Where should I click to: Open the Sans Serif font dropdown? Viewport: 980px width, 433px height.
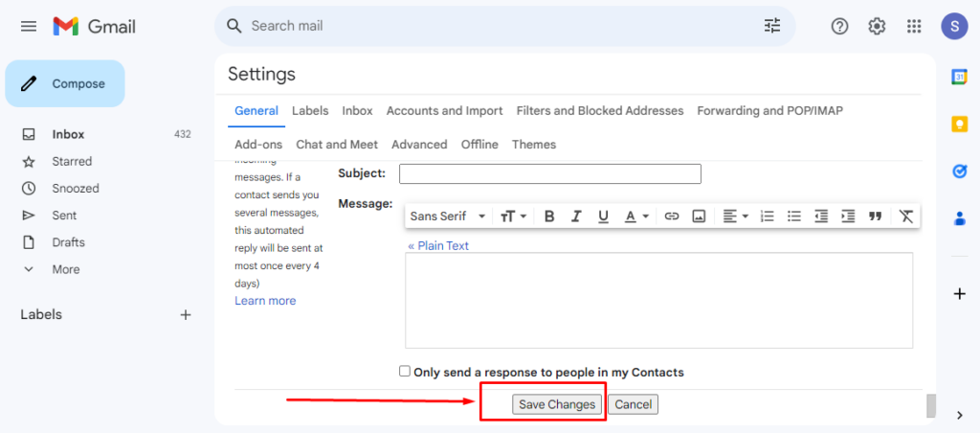tap(448, 216)
